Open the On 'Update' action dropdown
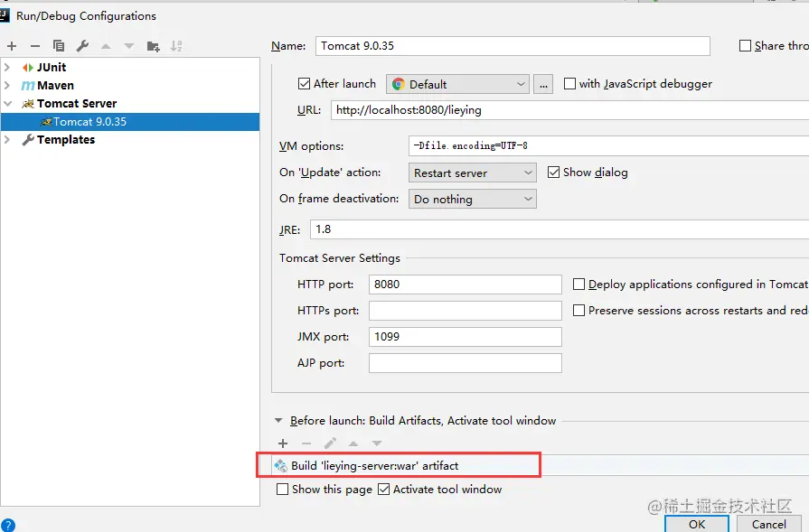The image size is (809, 532). point(472,173)
